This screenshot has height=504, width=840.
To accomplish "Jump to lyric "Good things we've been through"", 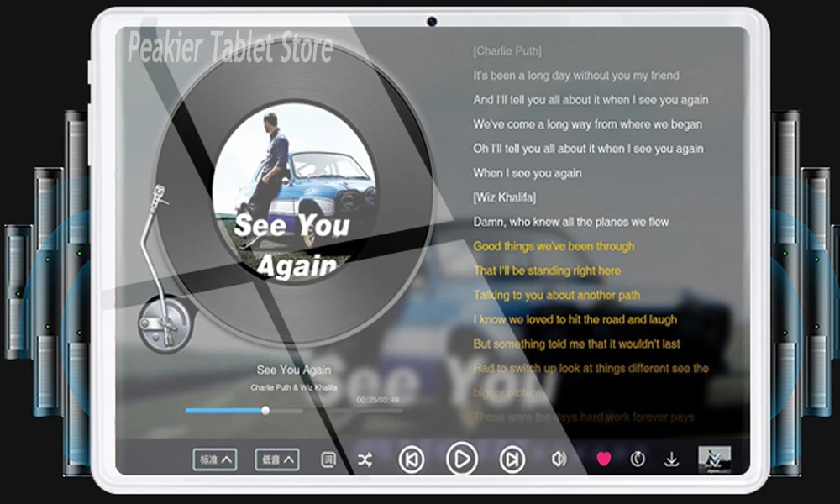I will (x=554, y=246).
